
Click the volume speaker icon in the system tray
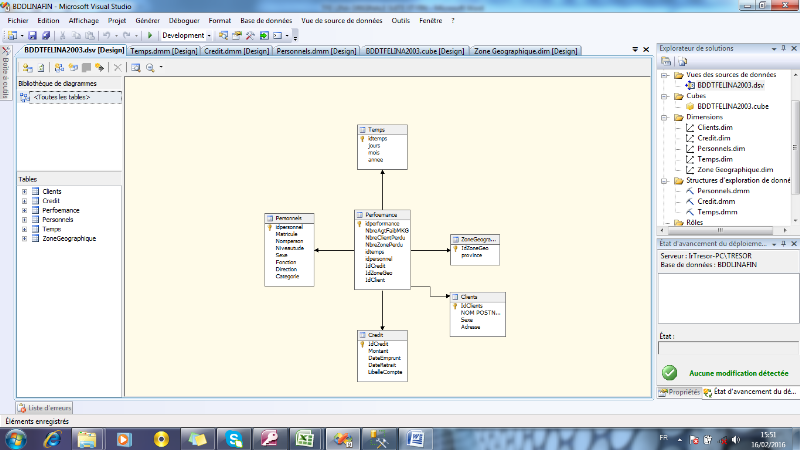735,439
